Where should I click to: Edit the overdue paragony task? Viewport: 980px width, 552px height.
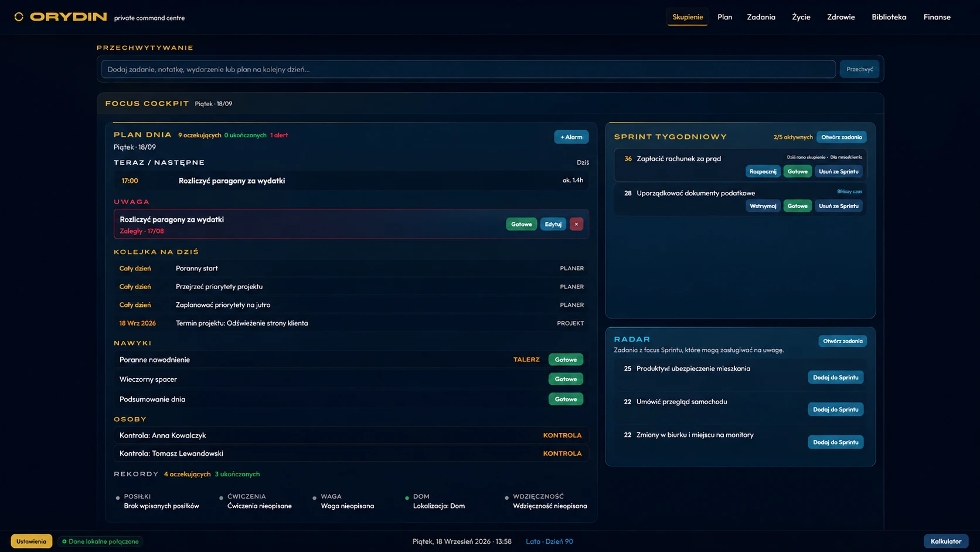(553, 224)
